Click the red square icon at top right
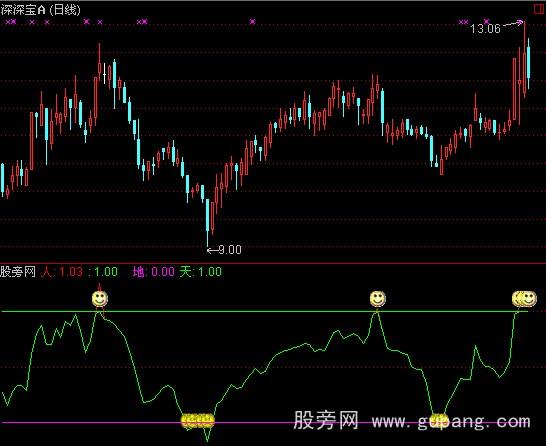The height and width of the screenshot is (446, 546). point(539,9)
